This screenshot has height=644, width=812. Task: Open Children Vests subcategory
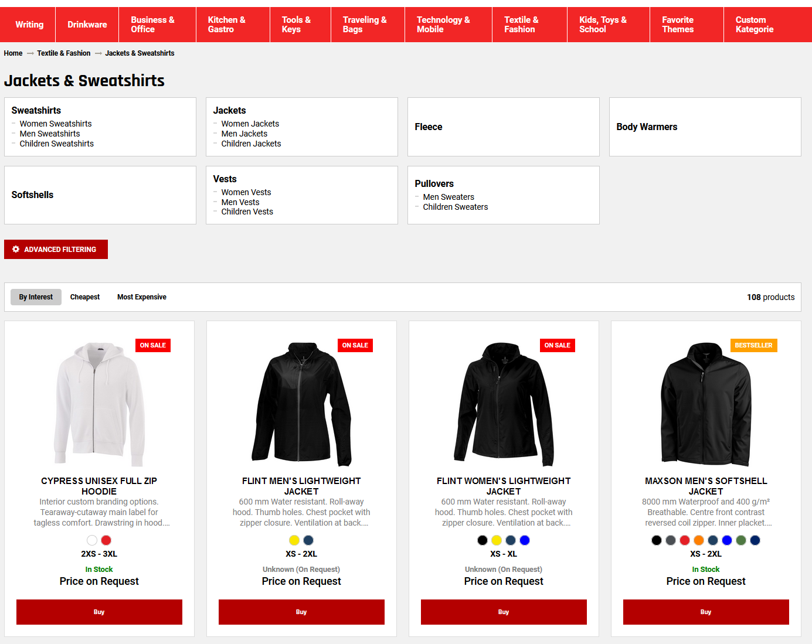click(x=247, y=212)
